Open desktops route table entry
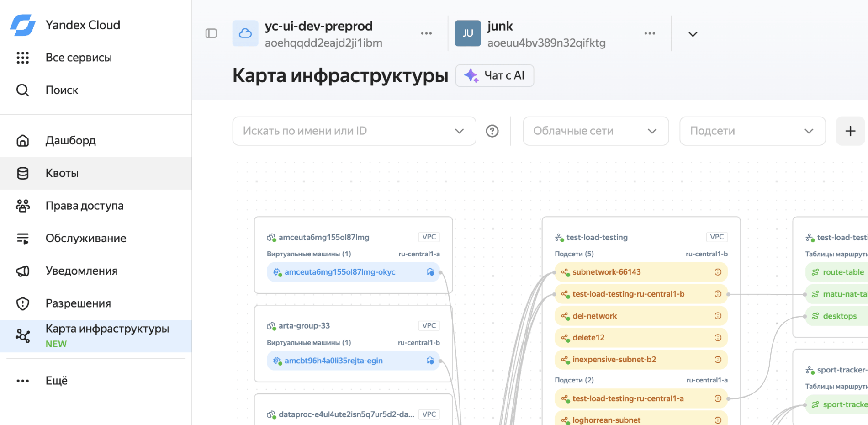The width and height of the screenshot is (868, 425). tap(836, 316)
